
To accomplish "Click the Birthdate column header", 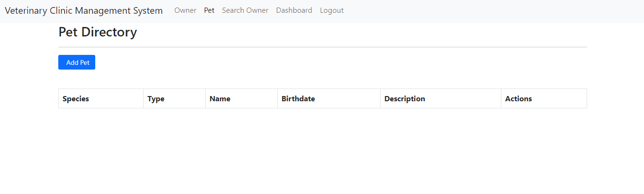I will [x=329, y=98].
